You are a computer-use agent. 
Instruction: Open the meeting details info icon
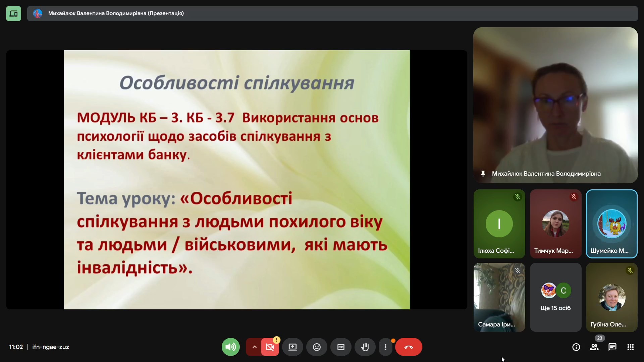click(x=576, y=347)
